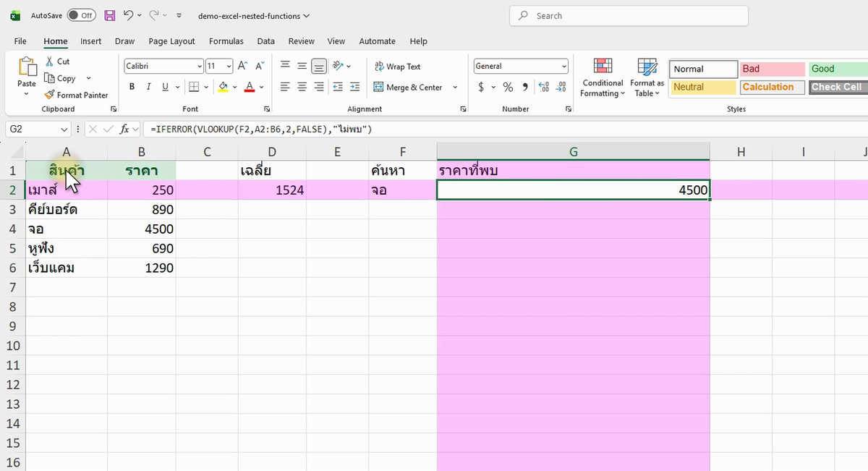Apply the Calculation cell style
The height and width of the screenshot is (471, 868).
[x=773, y=87]
